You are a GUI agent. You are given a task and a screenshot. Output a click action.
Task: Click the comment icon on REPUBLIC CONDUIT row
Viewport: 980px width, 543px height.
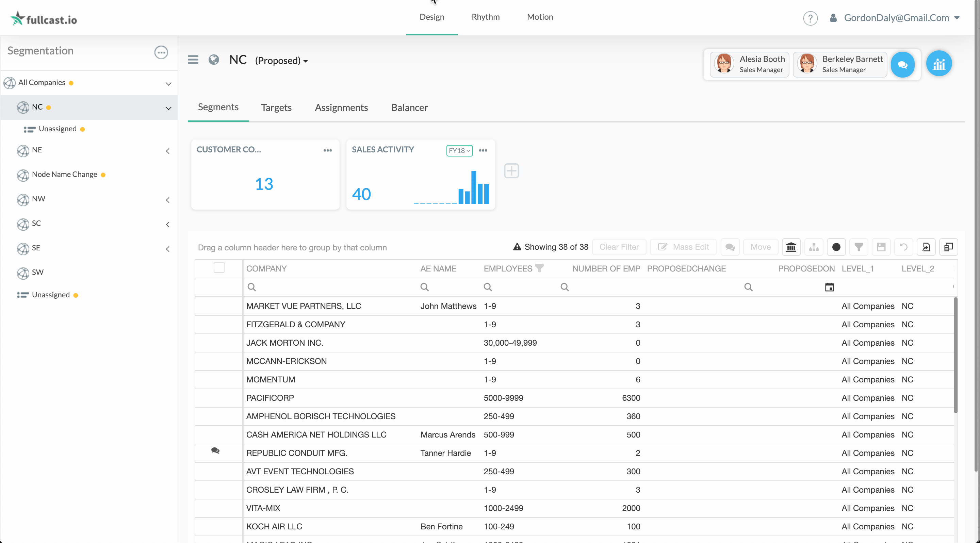[215, 450]
